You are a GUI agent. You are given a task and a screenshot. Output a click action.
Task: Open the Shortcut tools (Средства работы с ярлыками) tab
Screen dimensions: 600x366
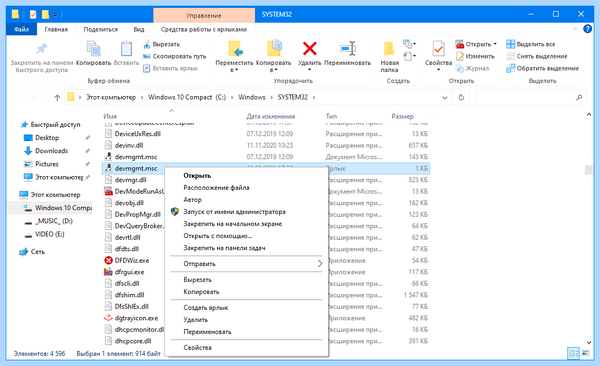pyautogui.click(x=204, y=29)
